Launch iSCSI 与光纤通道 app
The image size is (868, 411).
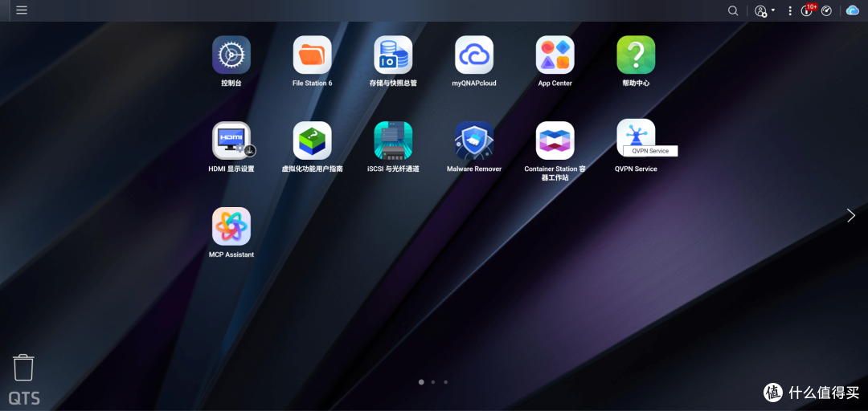click(393, 140)
